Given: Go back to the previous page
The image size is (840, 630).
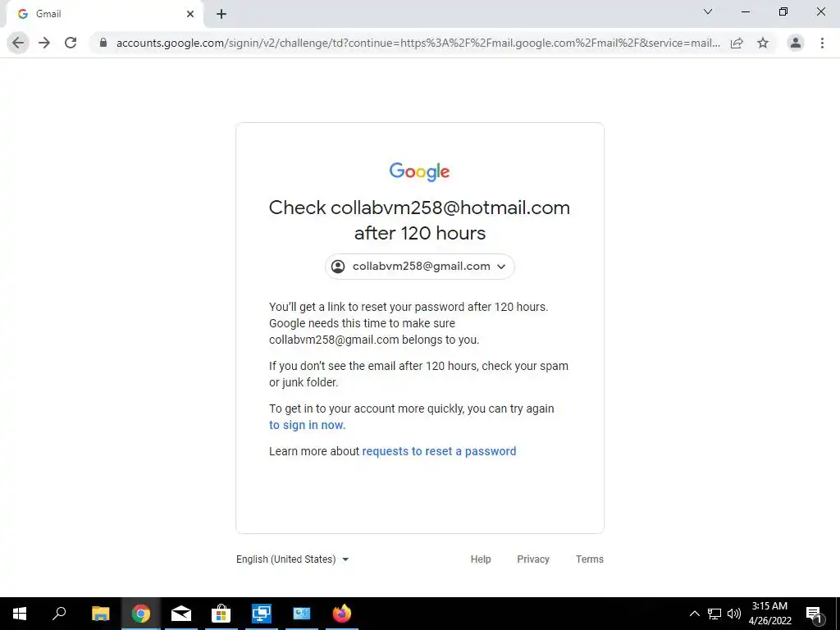Looking at the screenshot, I should point(18,43).
